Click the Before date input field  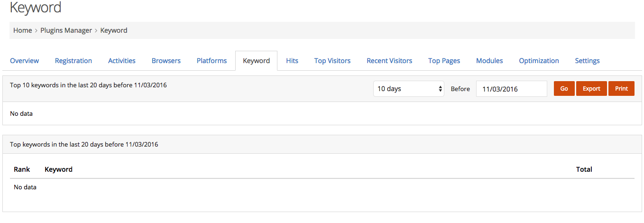[x=512, y=89]
